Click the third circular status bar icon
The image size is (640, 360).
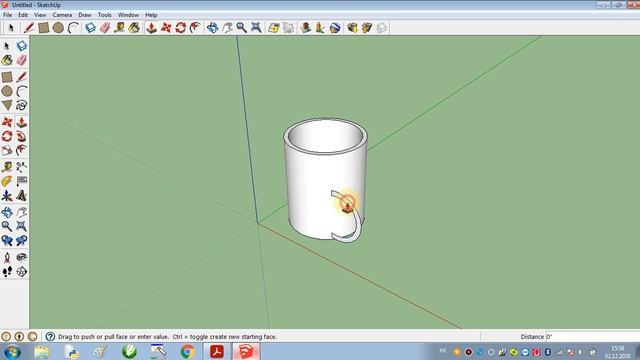pos(32,337)
